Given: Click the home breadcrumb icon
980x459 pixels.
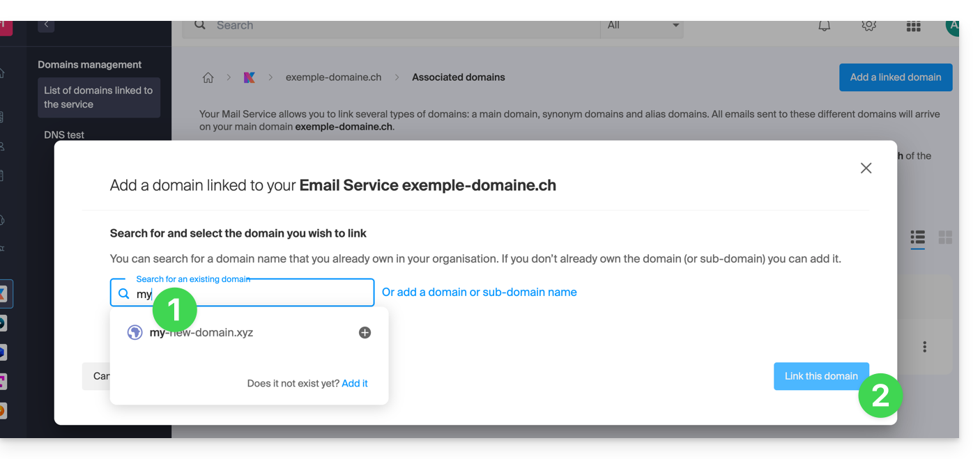Looking at the screenshot, I should (x=208, y=77).
